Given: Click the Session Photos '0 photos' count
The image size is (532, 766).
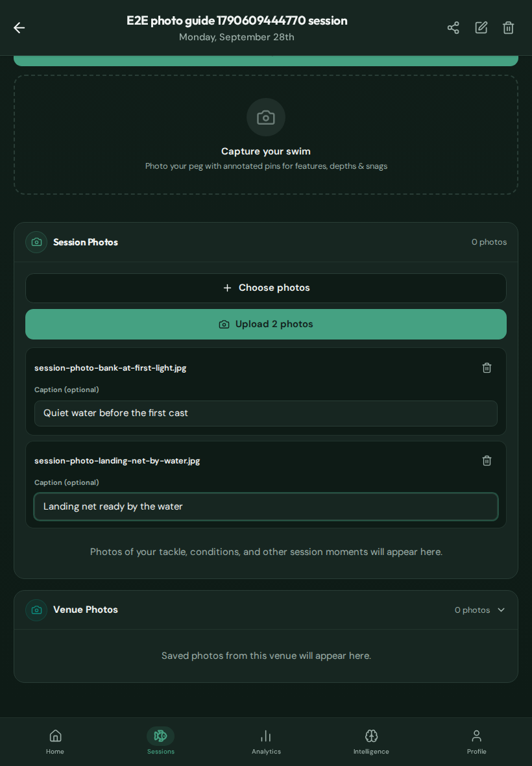Looking at the screenshot, I should pyautogui.click(x=489, y=242).
